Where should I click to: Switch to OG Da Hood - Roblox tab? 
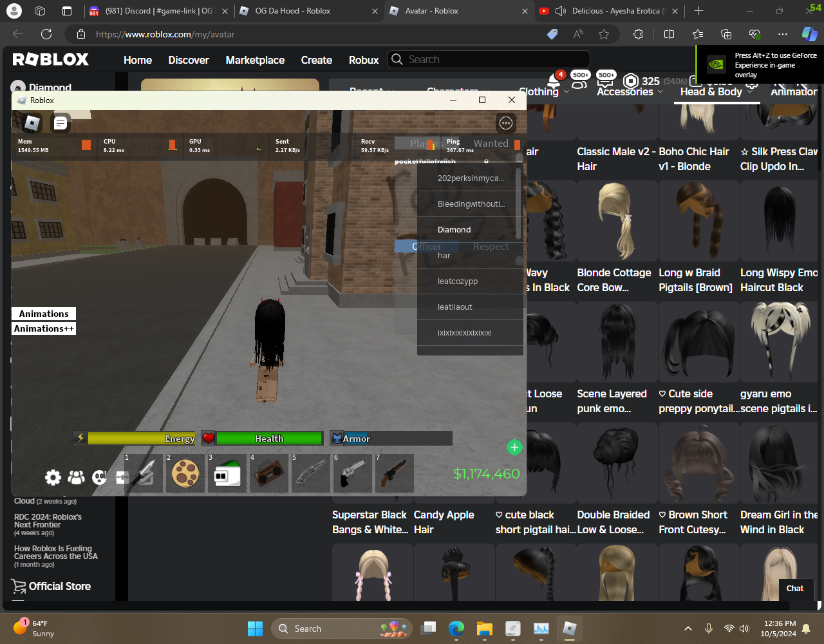309,11
